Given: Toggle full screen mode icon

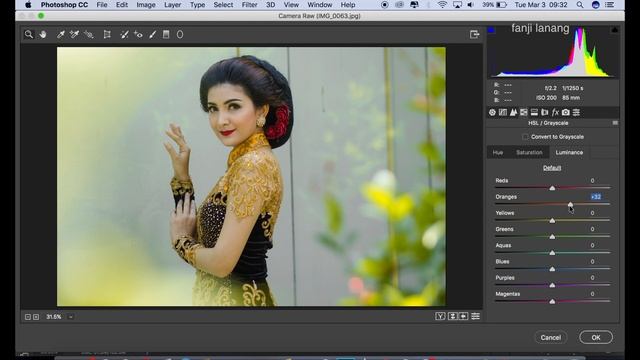Looking at the screenshot, I should click(x=474, y=35).
